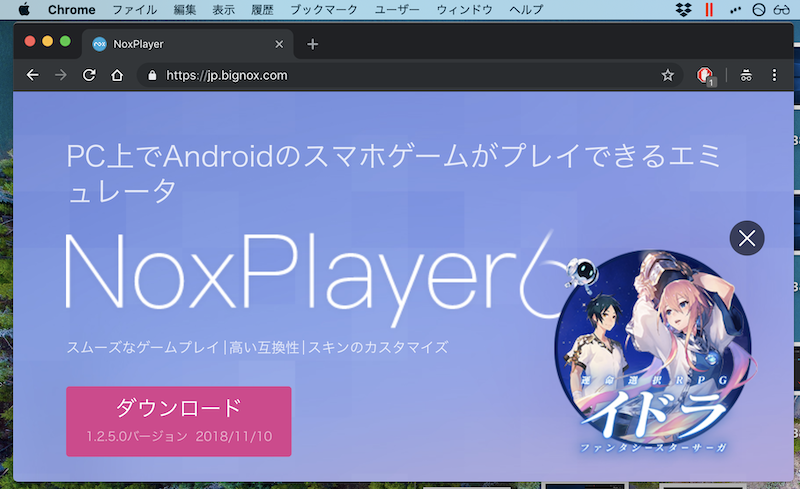Open the Apple menu
The width and height of the screenshot is (800, 489).
pos(24,9)
